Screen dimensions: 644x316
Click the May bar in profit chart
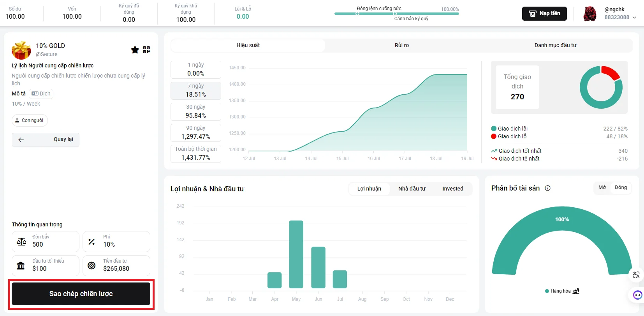[296, 254]
